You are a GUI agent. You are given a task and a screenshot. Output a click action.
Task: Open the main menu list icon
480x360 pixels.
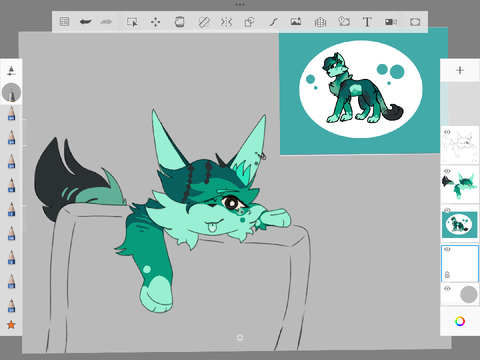(64, 22)
